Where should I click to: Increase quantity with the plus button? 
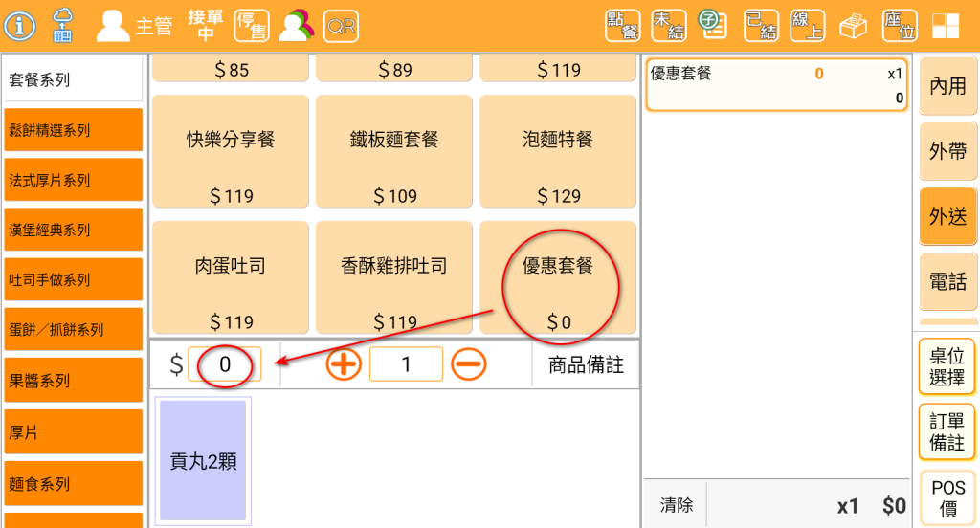point(344,364)
